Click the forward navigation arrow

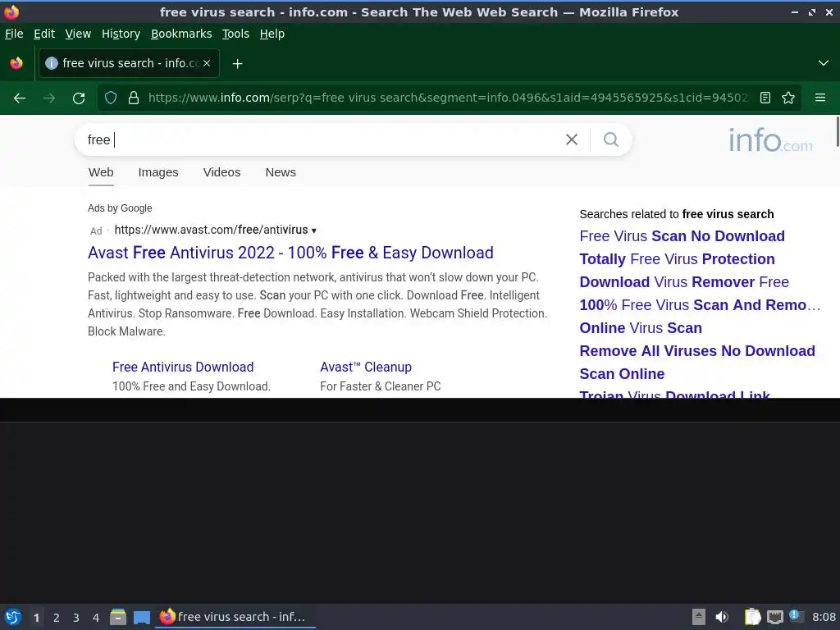[48, 98]
